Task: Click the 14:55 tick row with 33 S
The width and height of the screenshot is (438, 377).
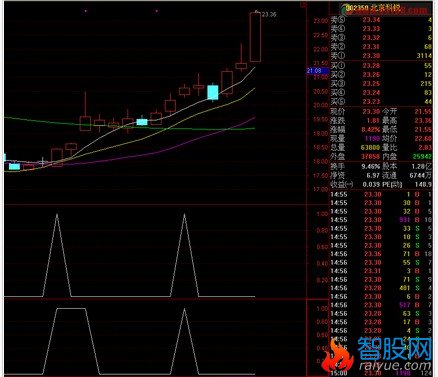Action: coord(381,229)
